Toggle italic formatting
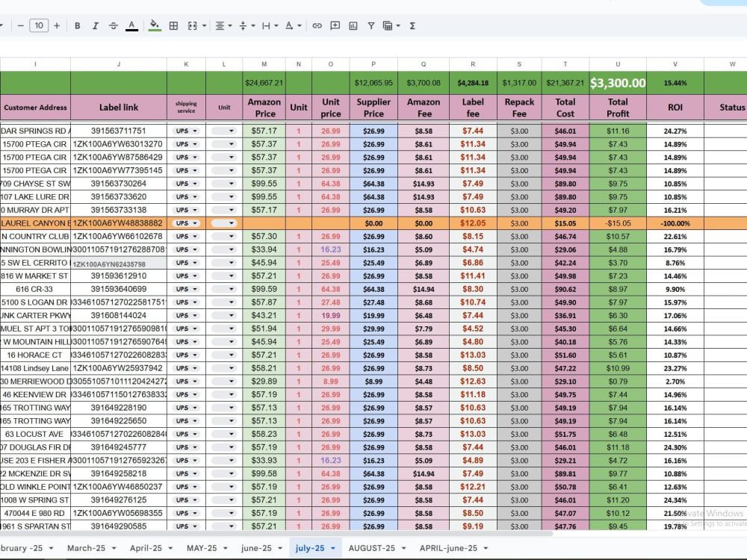The image size is (747, 560). 96,25
